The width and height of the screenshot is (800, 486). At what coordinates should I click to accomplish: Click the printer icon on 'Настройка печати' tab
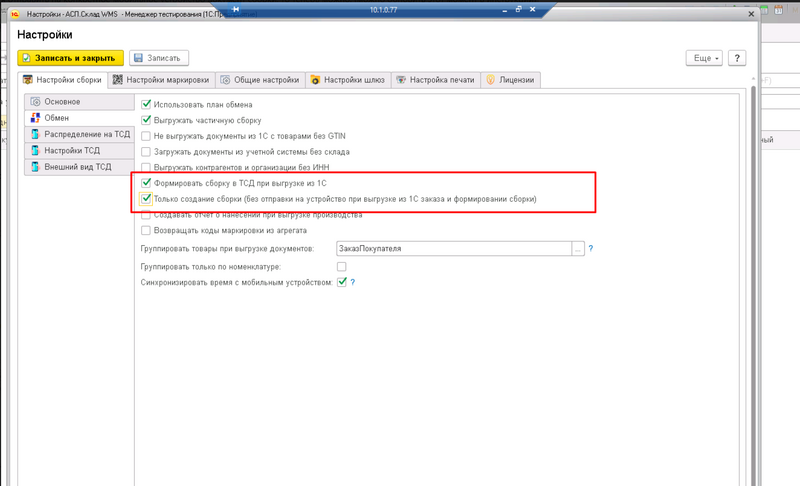point(401,80)
